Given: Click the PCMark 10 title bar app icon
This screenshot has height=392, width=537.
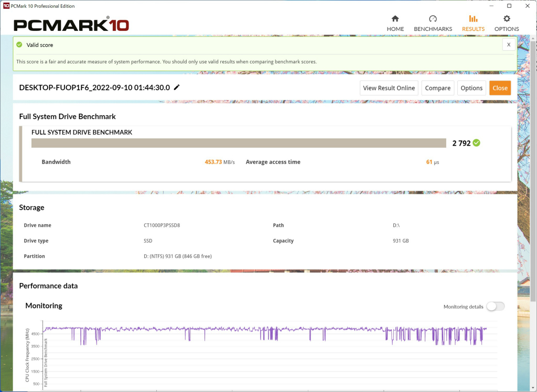Looking at the screenshot, I should click(6, 6).
